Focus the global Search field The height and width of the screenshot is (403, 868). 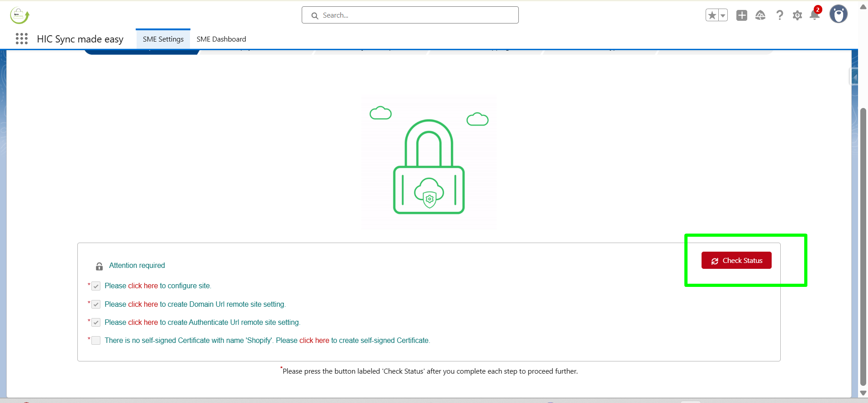pyautogui.click(x=410, y=15)
